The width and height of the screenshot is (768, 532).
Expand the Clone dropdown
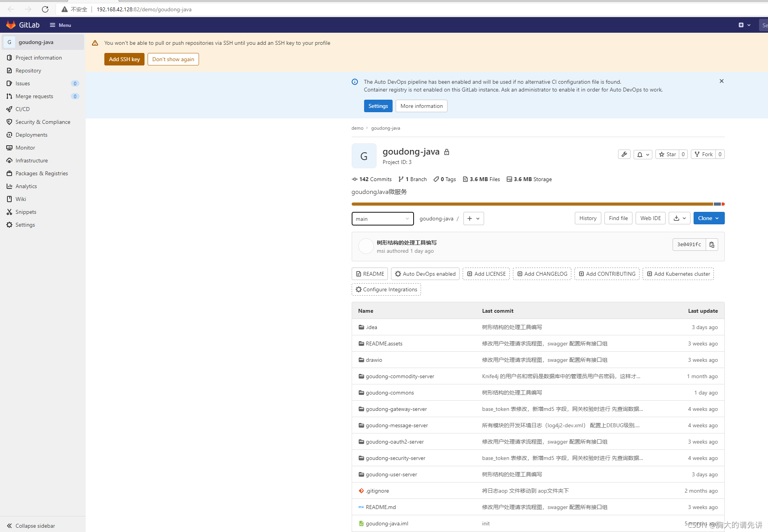[x=708, y=218]
